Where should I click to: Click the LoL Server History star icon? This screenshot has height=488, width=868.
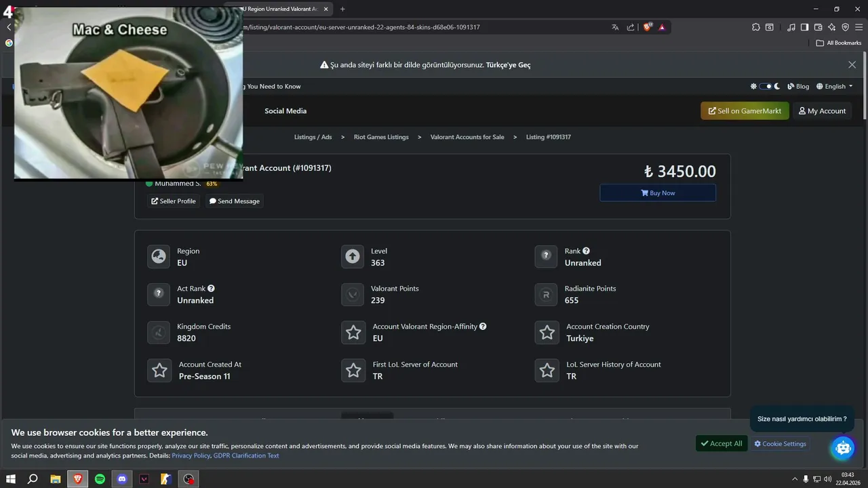(x=547, y=370)
